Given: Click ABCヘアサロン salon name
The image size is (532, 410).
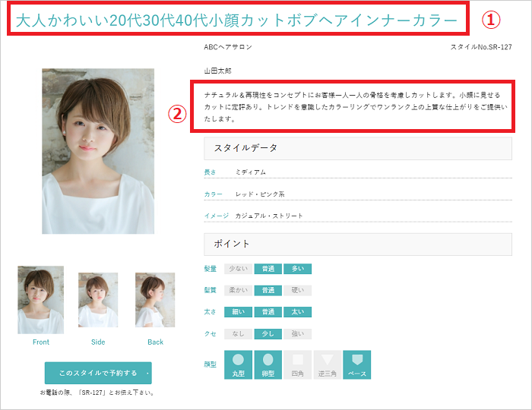Looking at the screenshot, I should 228,47.
